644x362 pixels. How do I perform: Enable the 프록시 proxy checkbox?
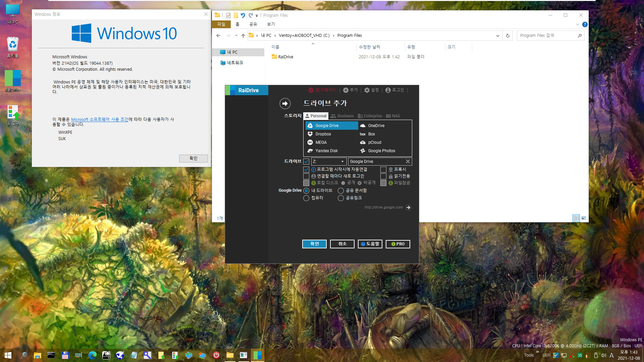tap(383, 170)
